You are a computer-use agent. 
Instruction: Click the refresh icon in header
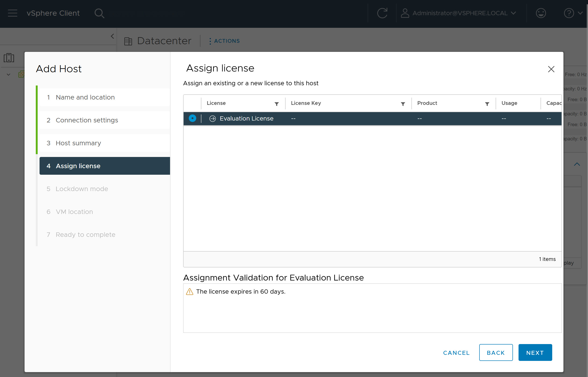click(x=382, y=13)
